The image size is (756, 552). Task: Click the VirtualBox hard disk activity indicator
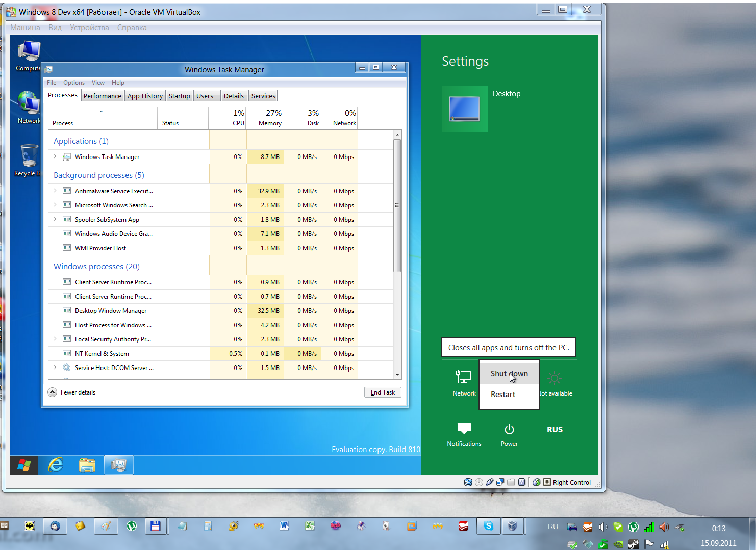click(x=468, y=482)
